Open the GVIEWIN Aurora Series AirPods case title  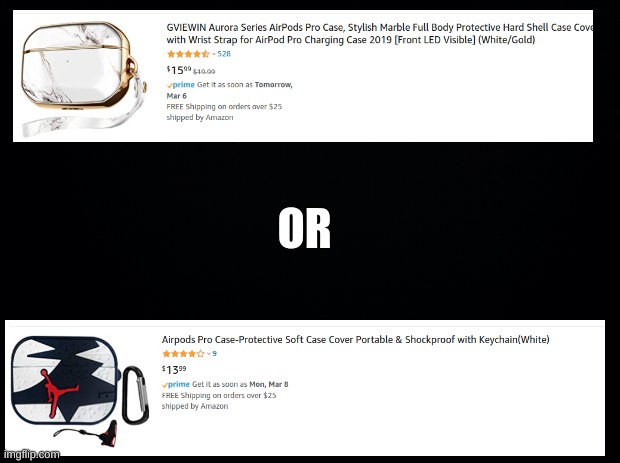[x=380, y=34]
